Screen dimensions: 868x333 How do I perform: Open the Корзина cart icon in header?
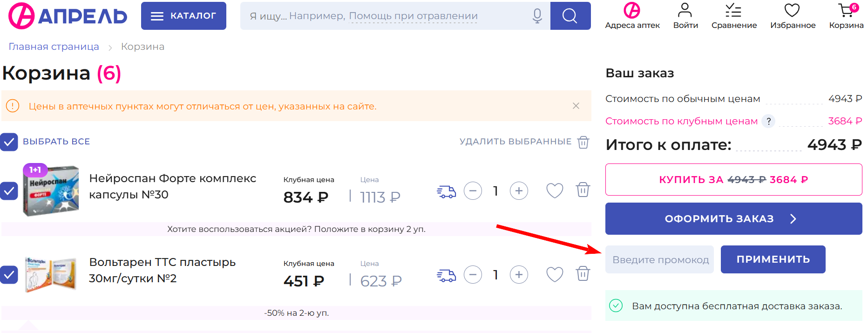(846, 16)
